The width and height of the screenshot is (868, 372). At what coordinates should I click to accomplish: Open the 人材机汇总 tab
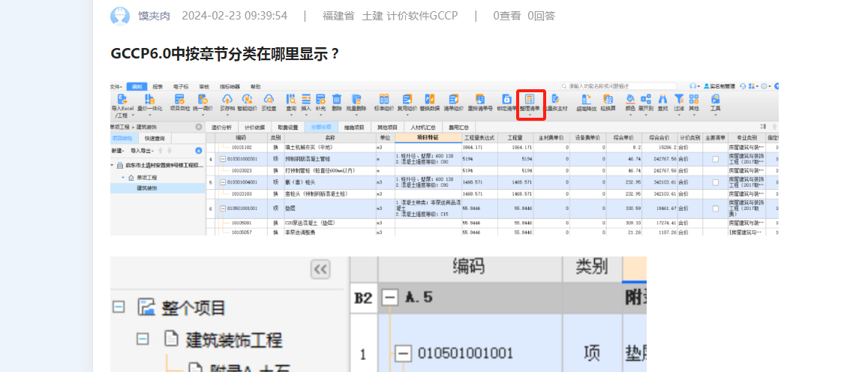click(x=424, y=127)
